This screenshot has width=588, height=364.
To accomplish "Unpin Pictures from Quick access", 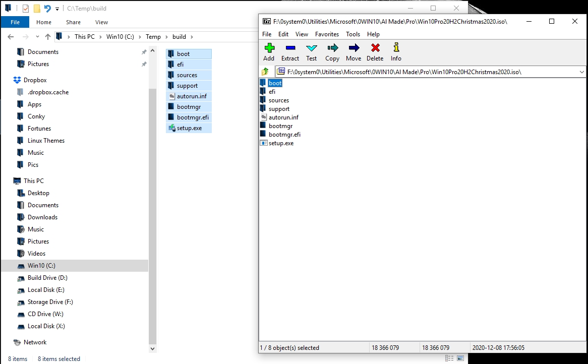I will point(144,64).
